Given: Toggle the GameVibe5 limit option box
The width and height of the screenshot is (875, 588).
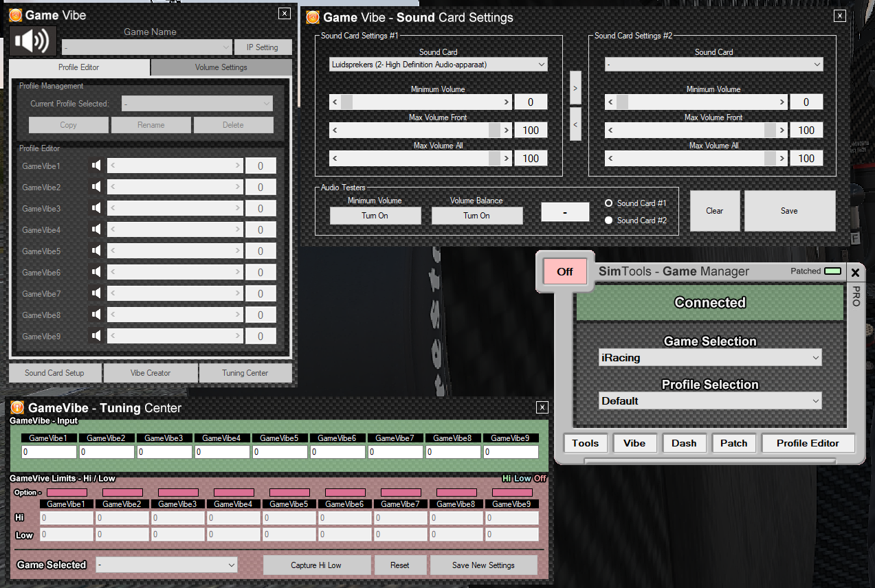Looking at the screenshot, I should [x=289, y=493].
